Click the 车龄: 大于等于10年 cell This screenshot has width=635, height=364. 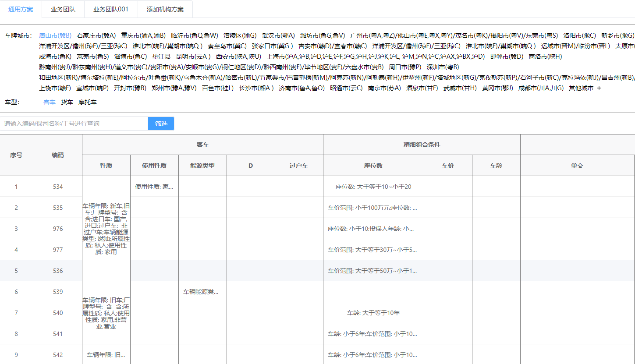coord(373,313)
